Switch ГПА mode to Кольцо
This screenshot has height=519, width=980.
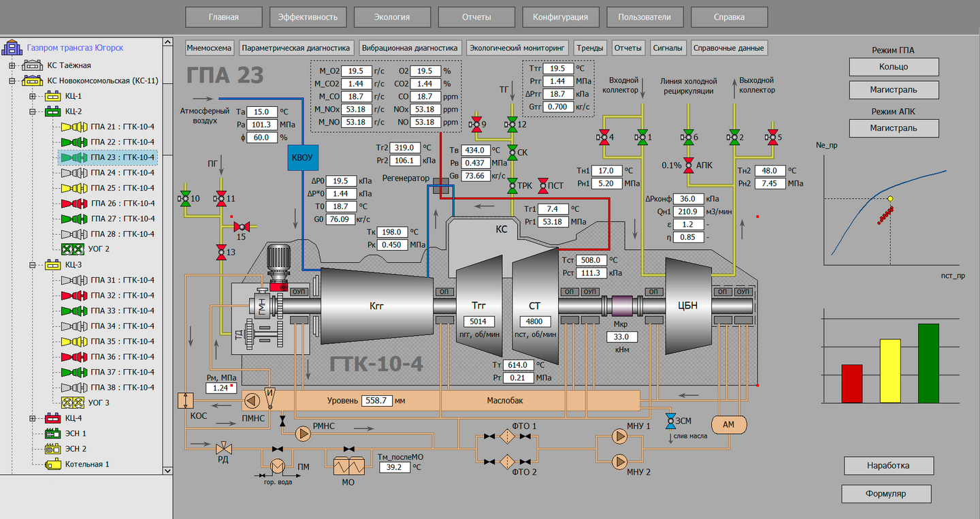[x=894, y=67]
